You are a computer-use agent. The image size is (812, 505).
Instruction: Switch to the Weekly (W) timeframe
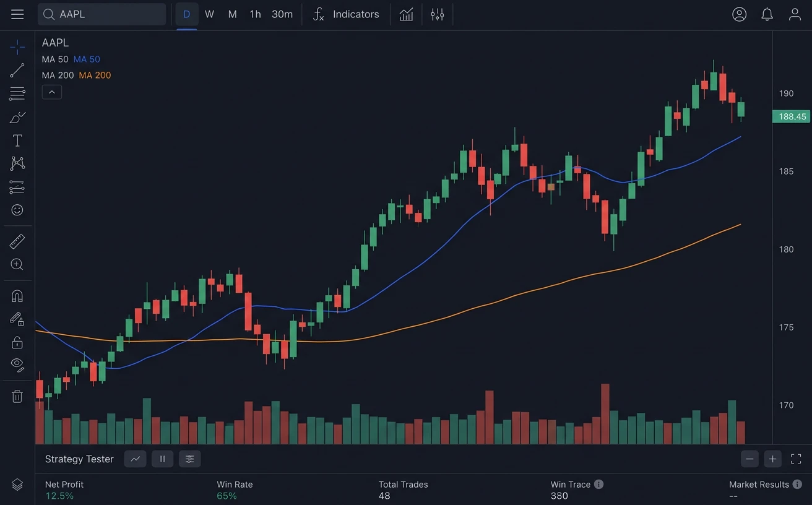tap(209, 14)
